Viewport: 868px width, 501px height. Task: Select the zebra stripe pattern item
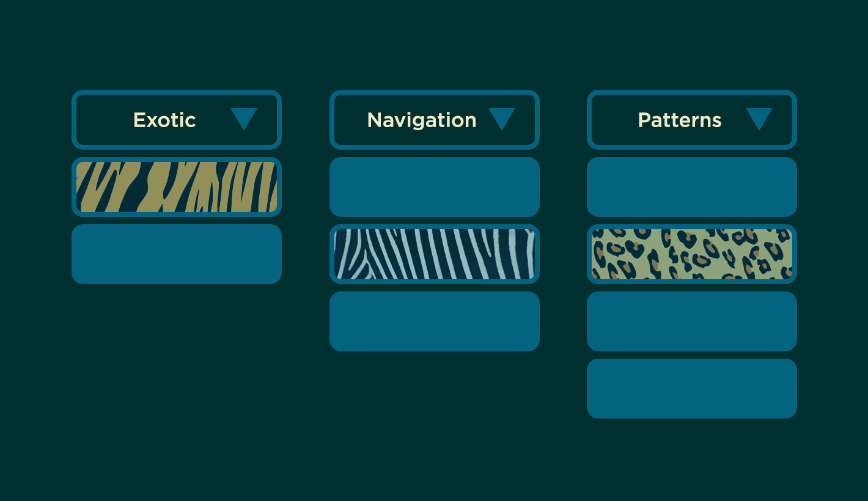[435, 254]
